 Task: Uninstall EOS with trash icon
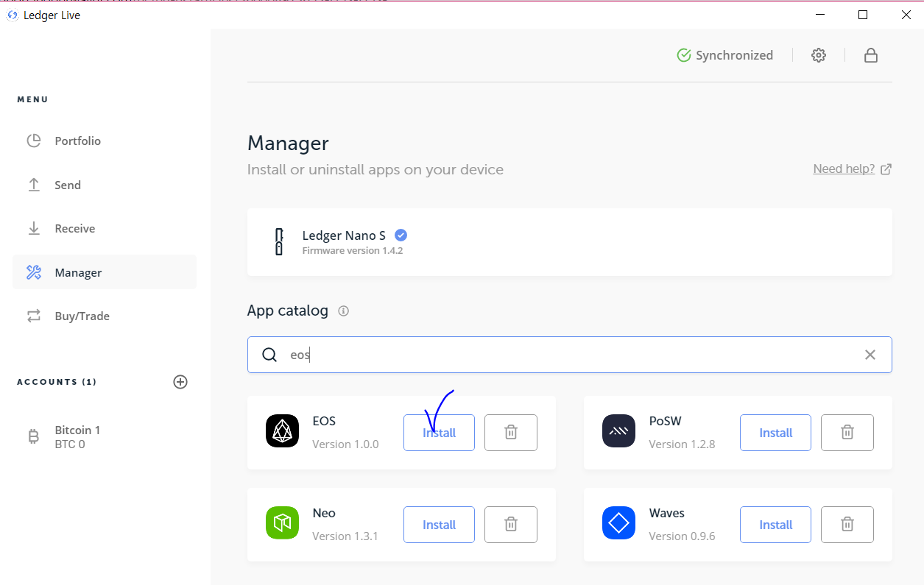point(511,433)
